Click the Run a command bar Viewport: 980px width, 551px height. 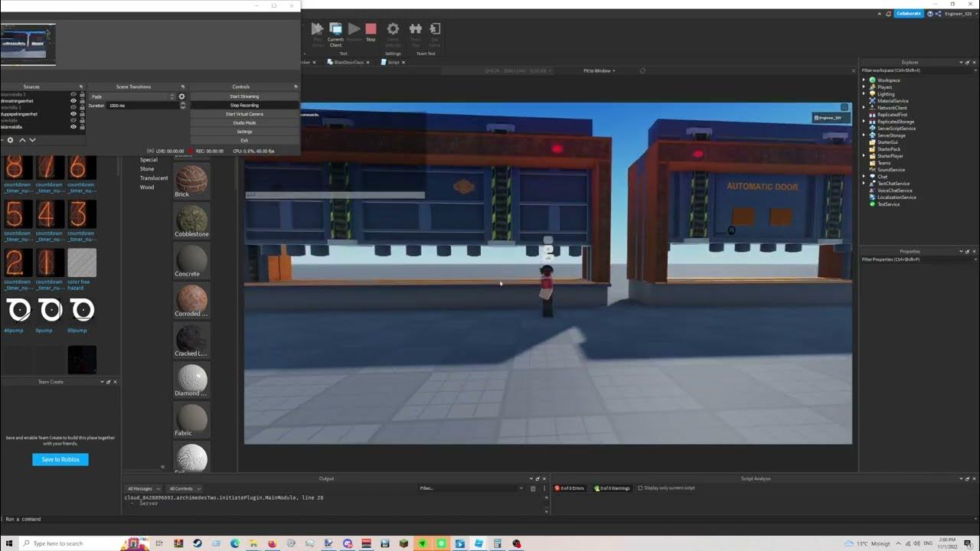tap(490, 519)
